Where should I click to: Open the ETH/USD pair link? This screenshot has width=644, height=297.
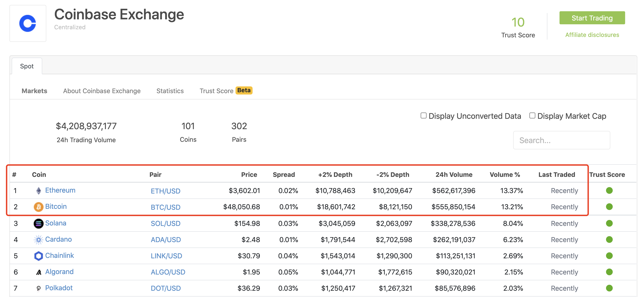pos(166,191)
